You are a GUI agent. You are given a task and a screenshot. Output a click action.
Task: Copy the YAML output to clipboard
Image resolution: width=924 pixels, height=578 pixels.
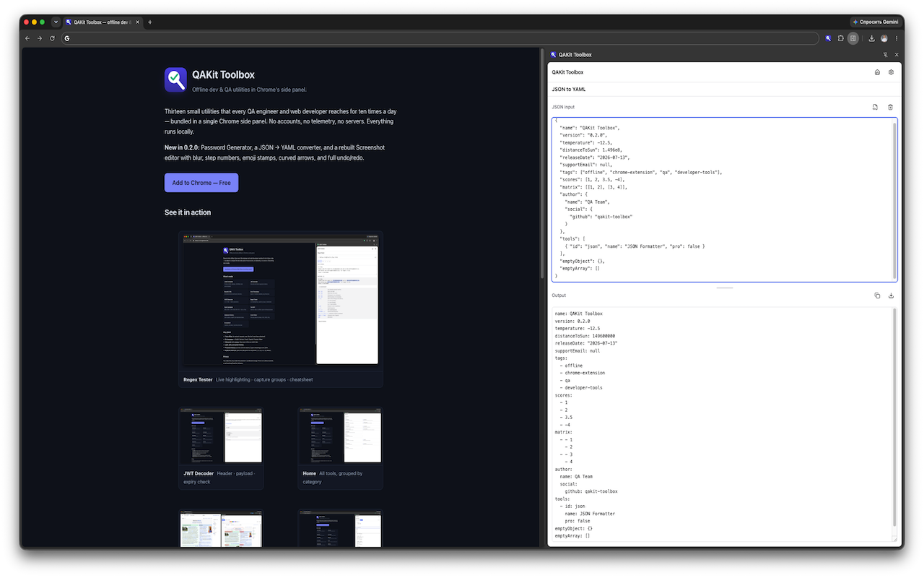point(877,296)
